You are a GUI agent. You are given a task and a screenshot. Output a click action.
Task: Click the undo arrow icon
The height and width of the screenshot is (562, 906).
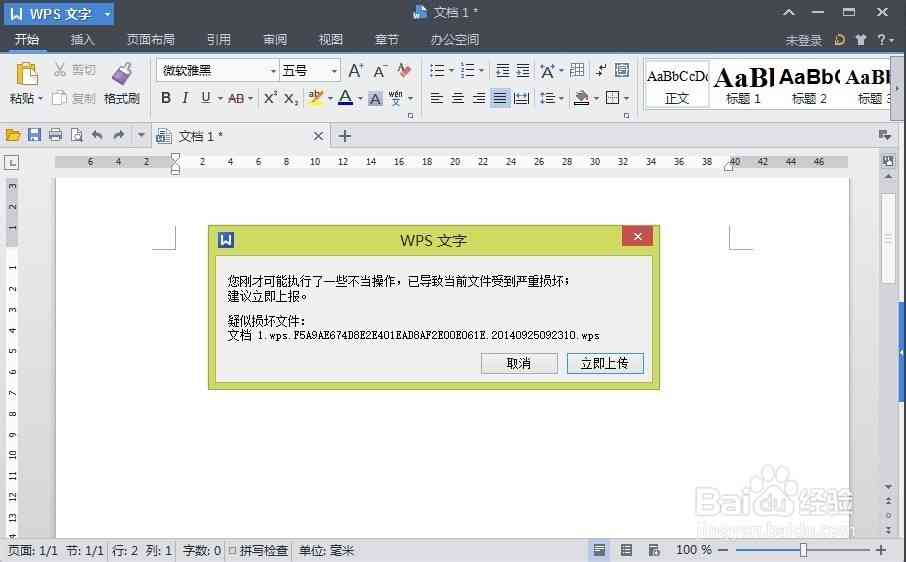point(97,135)
